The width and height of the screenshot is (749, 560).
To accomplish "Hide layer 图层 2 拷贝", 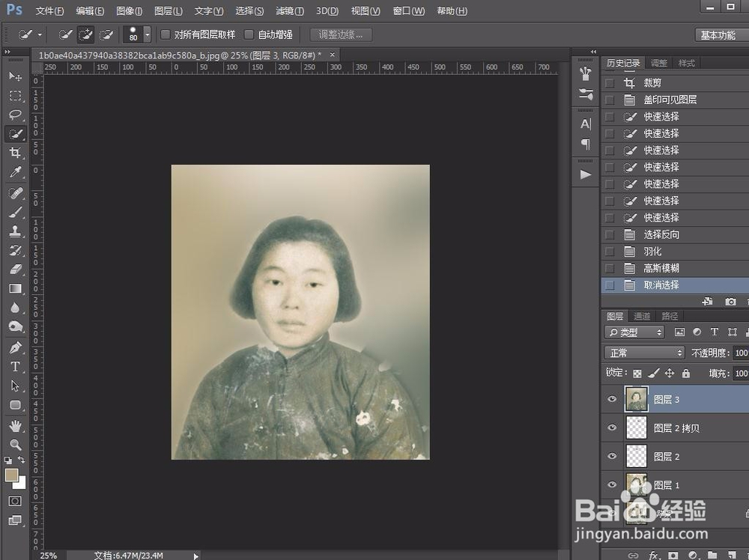I will click(612, 427).
